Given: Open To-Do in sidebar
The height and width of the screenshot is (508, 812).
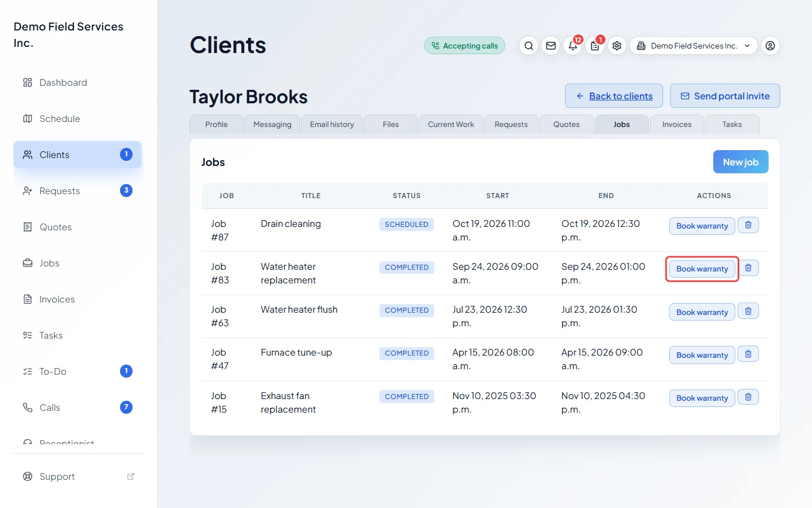Looking at the screenshot, I should point(78,371).
